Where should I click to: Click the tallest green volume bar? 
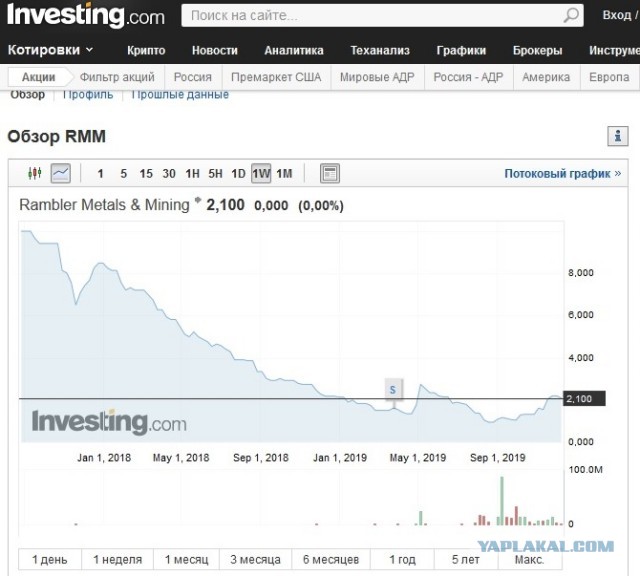[x=502, y=500]
